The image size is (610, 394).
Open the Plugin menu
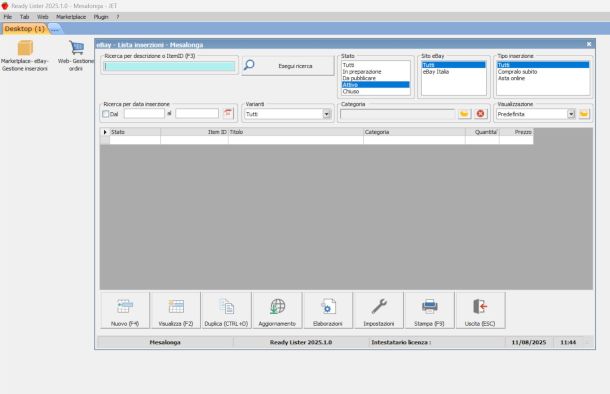pyautogui.click(x=101, y=17)
